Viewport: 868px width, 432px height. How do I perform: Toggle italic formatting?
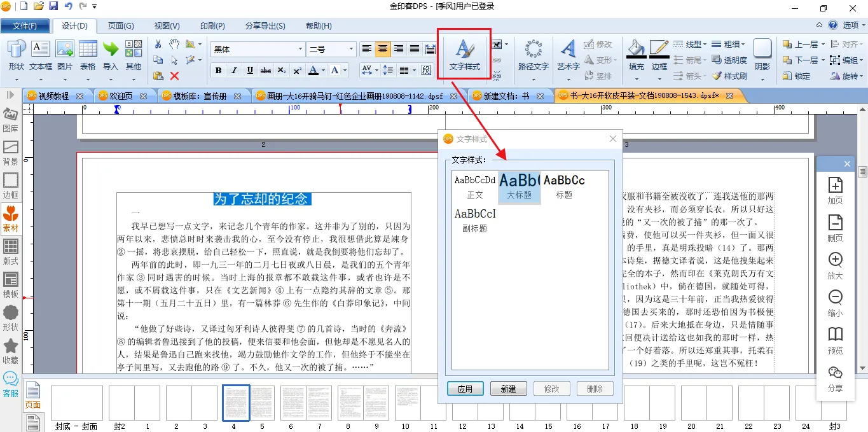point(234,70)
